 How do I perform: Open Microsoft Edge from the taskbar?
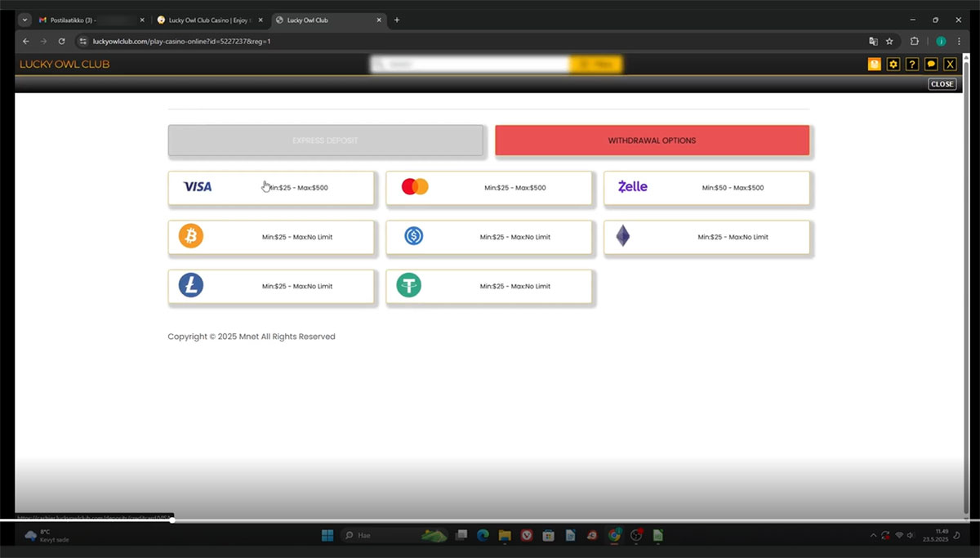point(483,535)
